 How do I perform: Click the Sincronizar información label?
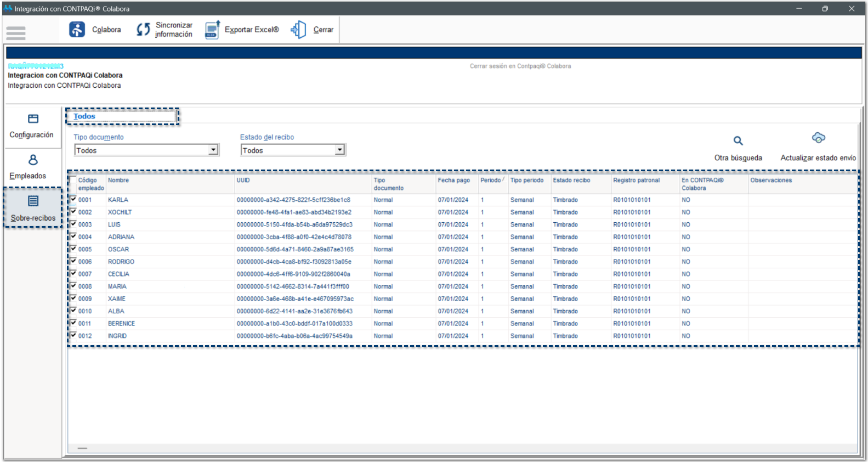coord(174,30)
